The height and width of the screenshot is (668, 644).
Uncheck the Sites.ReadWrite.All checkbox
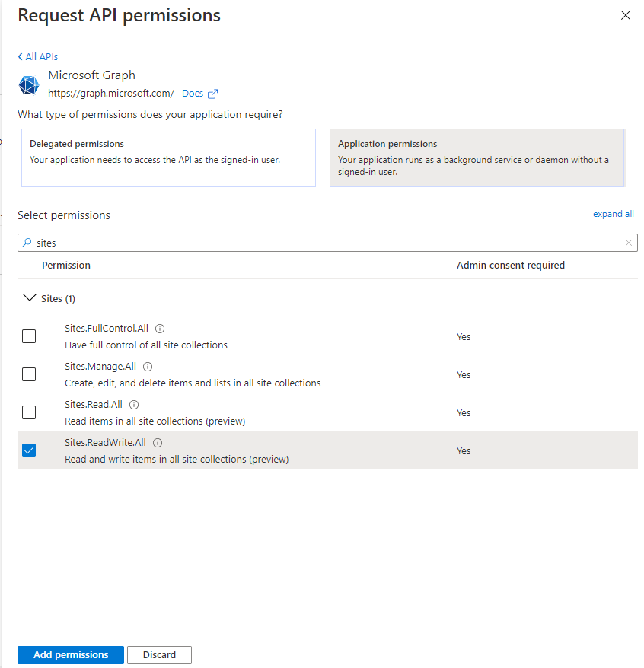29,450
